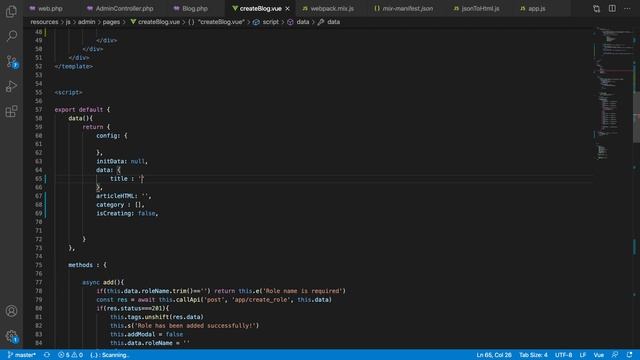
Task: Place cursor on 'async add(){' line
Action: click(x=103, y=282)
